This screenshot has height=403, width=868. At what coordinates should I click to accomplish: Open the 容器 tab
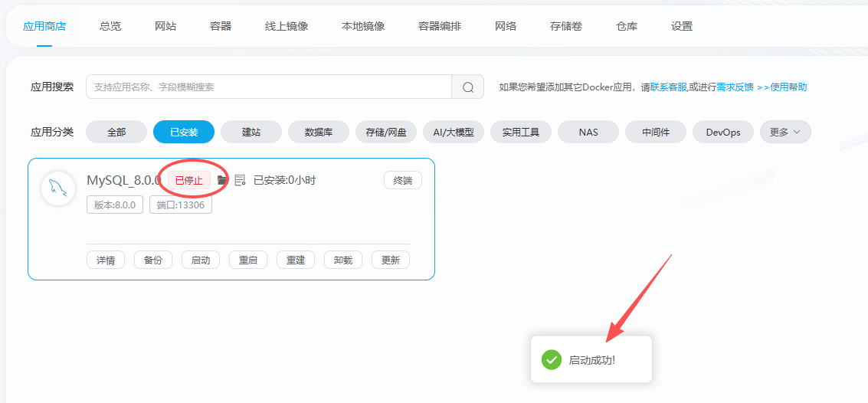221,26
